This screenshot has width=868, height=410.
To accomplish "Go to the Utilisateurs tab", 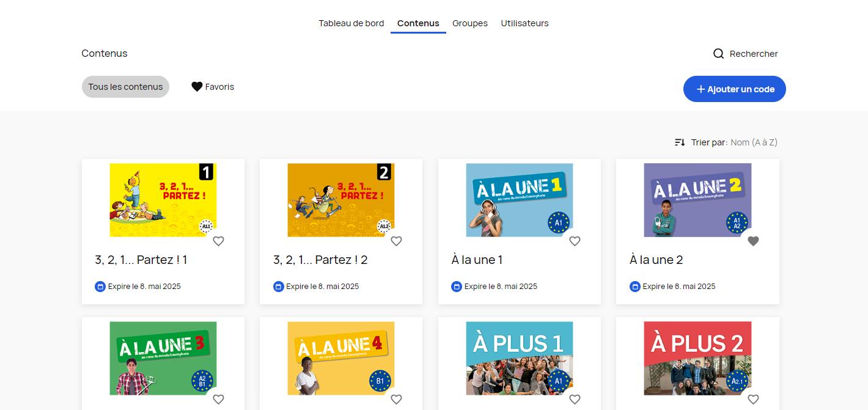I will [524, 23].
